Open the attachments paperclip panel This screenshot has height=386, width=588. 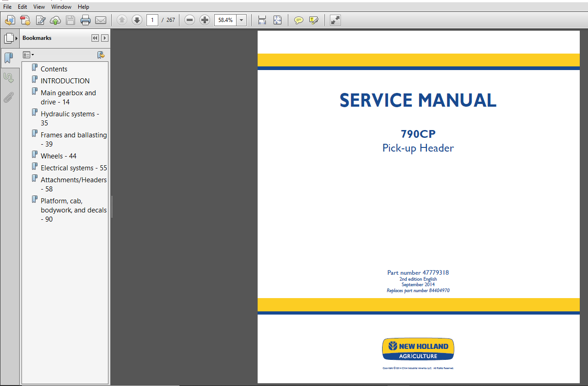coord(9,97)
